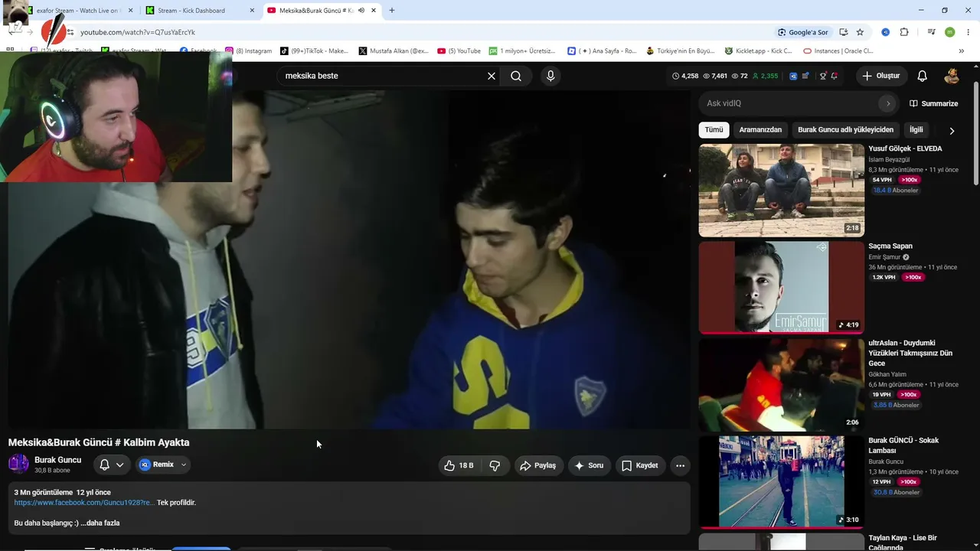
Task: Click the youtube.com address bar URL
Action: coord(138,32)
